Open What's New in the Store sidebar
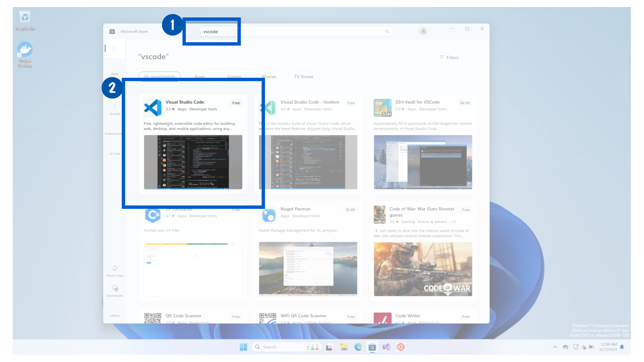This screenshot has height=362, width=644. pos(115,271)
